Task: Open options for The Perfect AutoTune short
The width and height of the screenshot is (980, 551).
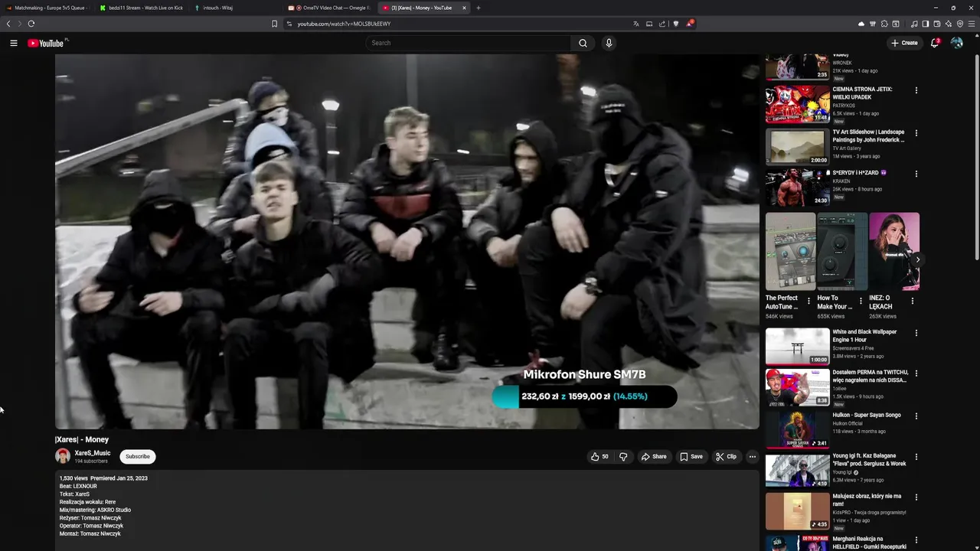Action: (x=808, y=301)
